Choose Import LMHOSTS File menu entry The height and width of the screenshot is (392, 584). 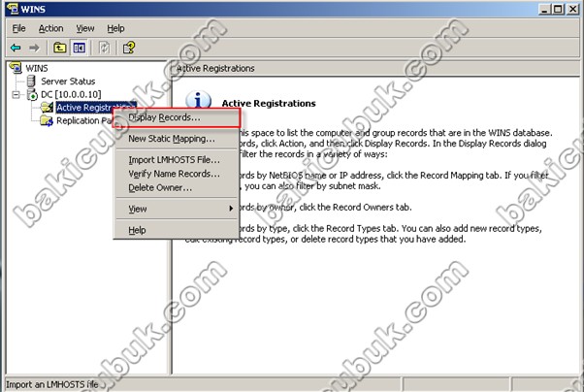(177, 160)
